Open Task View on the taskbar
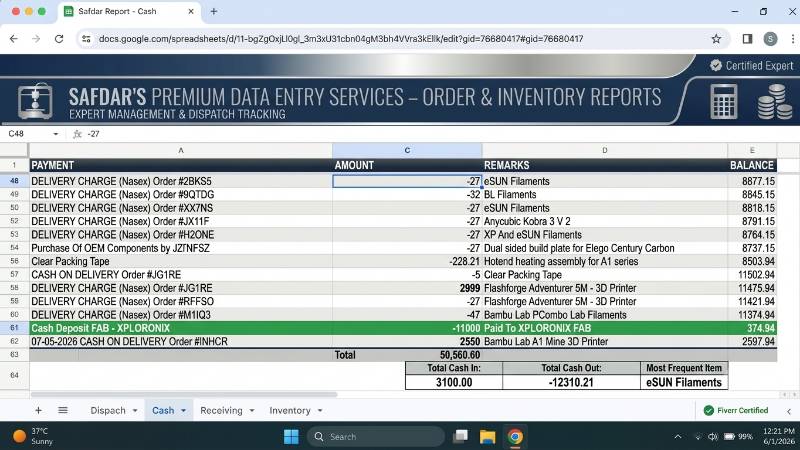Image resolution: width=800 pixels, height=450 pixels. [461, 437]
